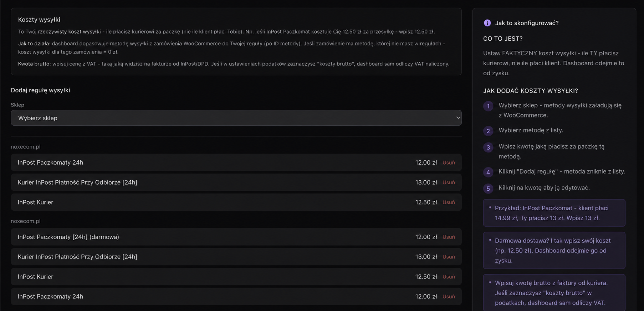Click the Jak to działa explanation paragraph
This screenshot has height=311, width=644.
[232, 47]
